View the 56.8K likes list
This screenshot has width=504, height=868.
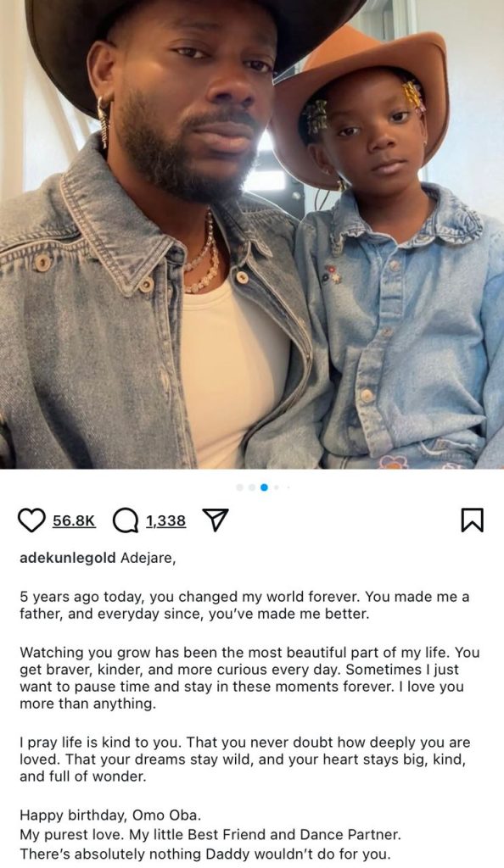click(74, 520)
